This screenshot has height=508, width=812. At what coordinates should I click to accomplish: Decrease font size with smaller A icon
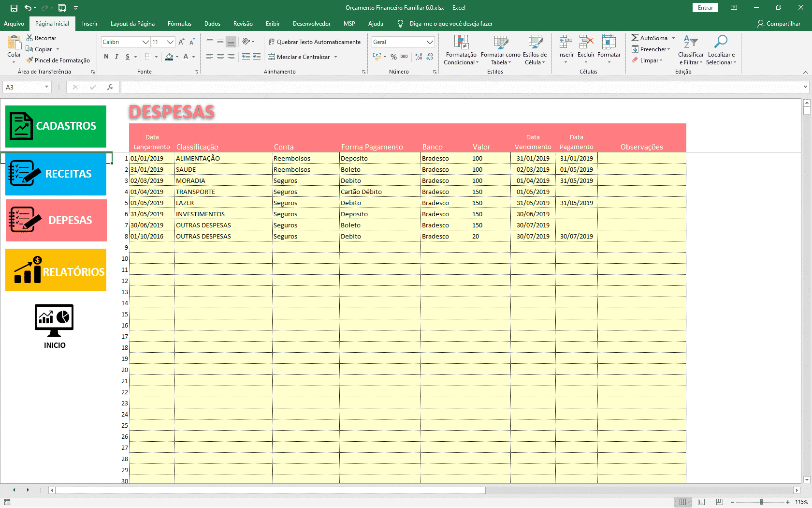coord(192,42)
